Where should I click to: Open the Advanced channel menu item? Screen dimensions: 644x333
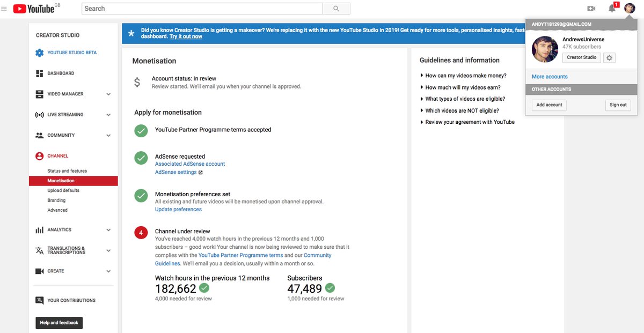tap(57, 210)
